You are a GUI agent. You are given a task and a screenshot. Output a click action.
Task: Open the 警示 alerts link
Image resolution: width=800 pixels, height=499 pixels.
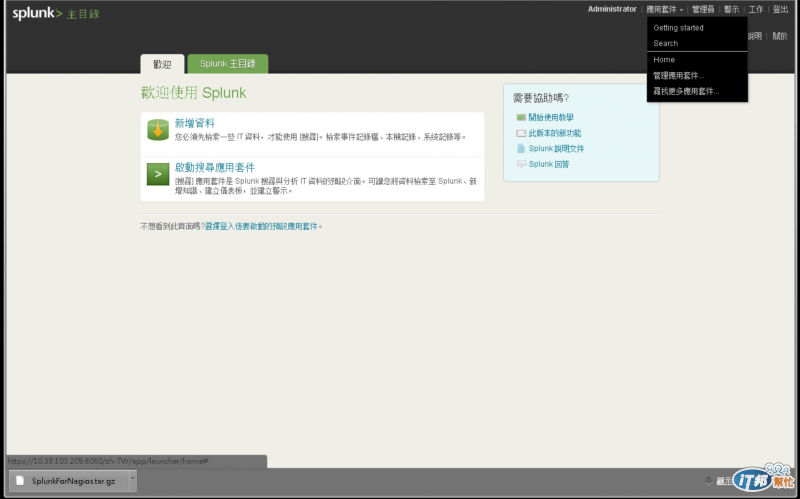[x=731, y=9]
